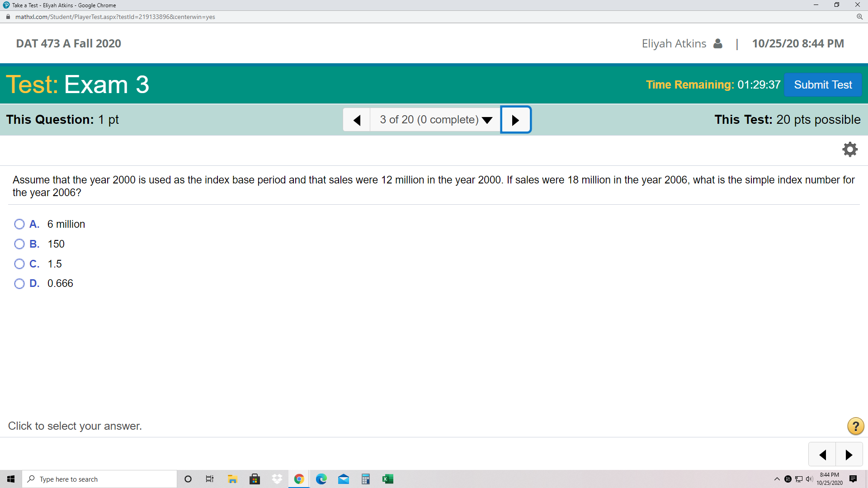Expand the 3 of 20 question dropdown

coord(435,120)
